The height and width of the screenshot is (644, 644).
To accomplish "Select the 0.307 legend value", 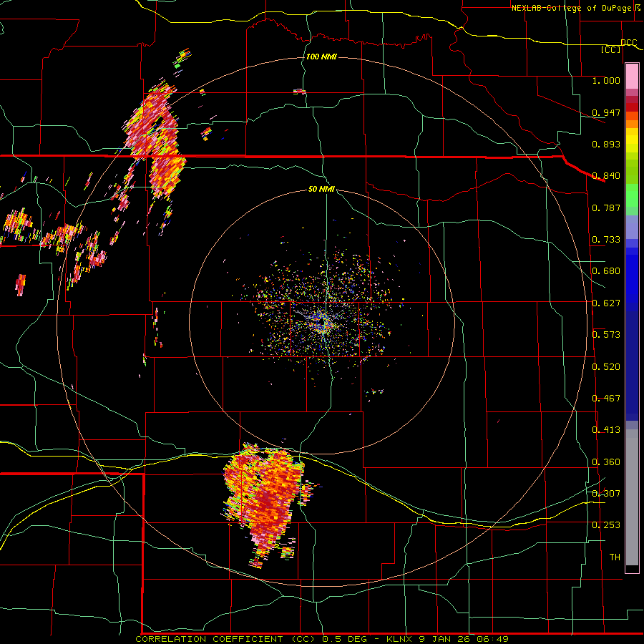I will (x=606, y=493).
